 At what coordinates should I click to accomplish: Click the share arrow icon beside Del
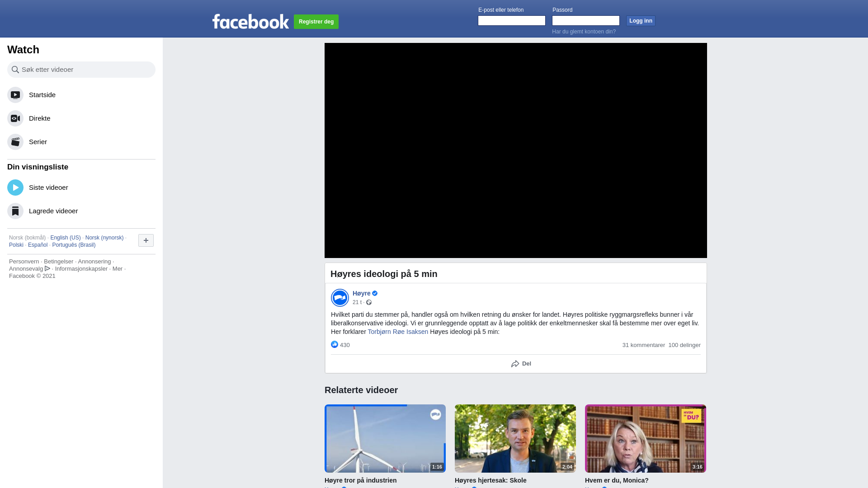click(x=515, y=364)
